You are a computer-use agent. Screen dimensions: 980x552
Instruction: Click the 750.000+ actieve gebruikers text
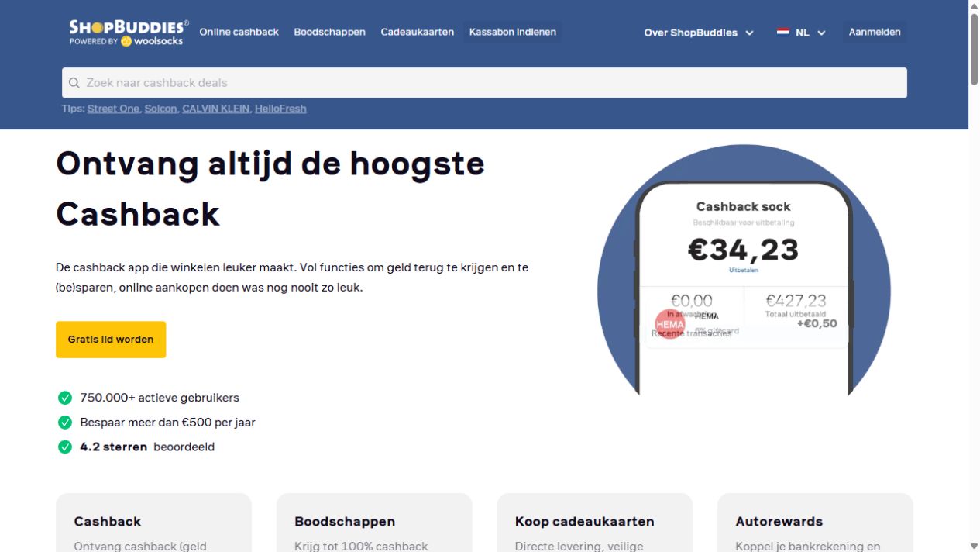[x=160, y=398]
